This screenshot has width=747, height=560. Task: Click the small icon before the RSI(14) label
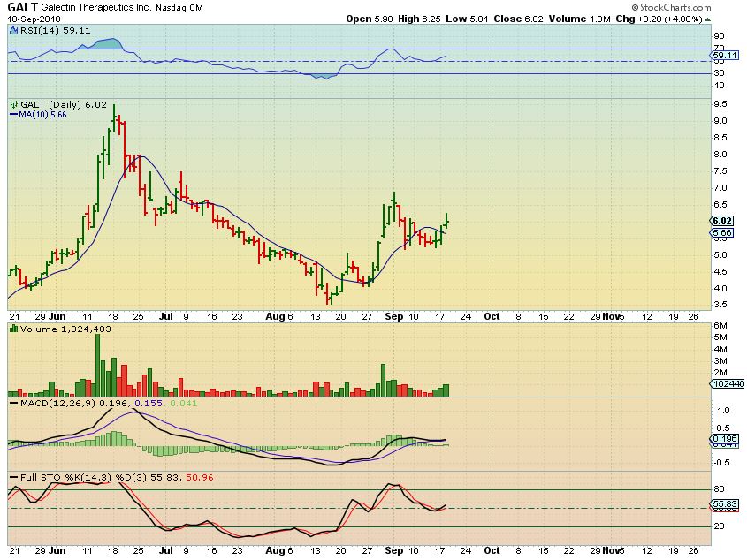click(14, 31)
